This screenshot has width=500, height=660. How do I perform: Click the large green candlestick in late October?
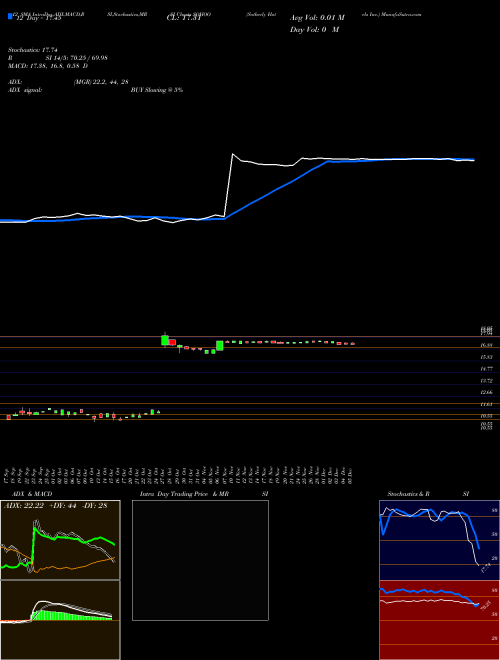[165, 340]
